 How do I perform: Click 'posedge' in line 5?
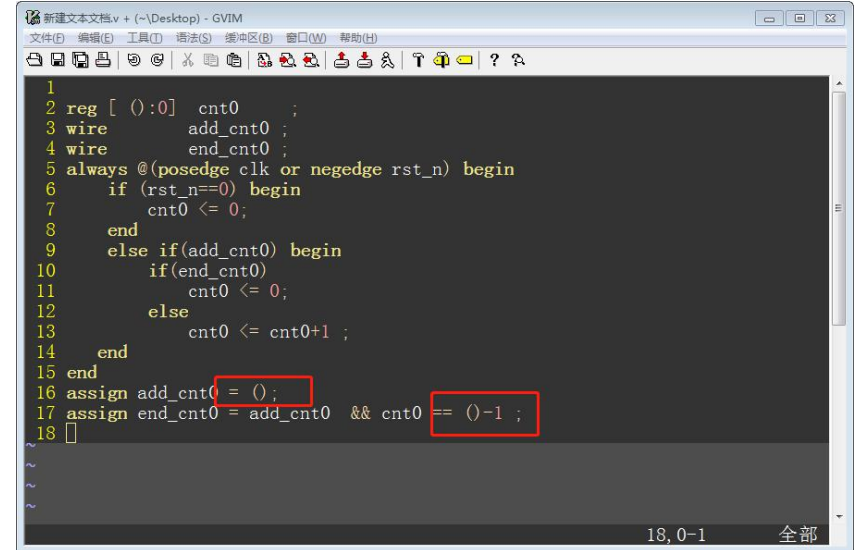[193, 169]
